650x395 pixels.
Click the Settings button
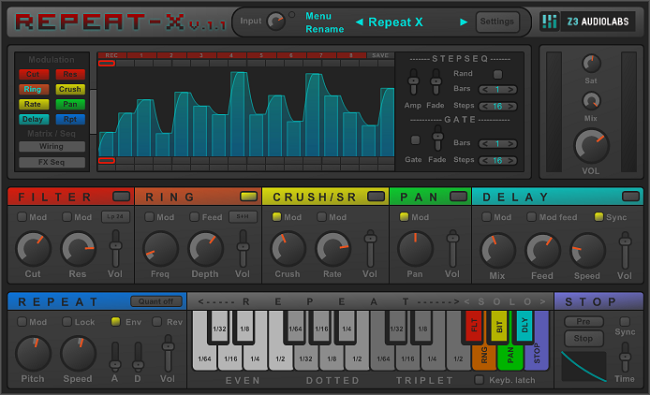pyautogui.click(x=497, y=21)
